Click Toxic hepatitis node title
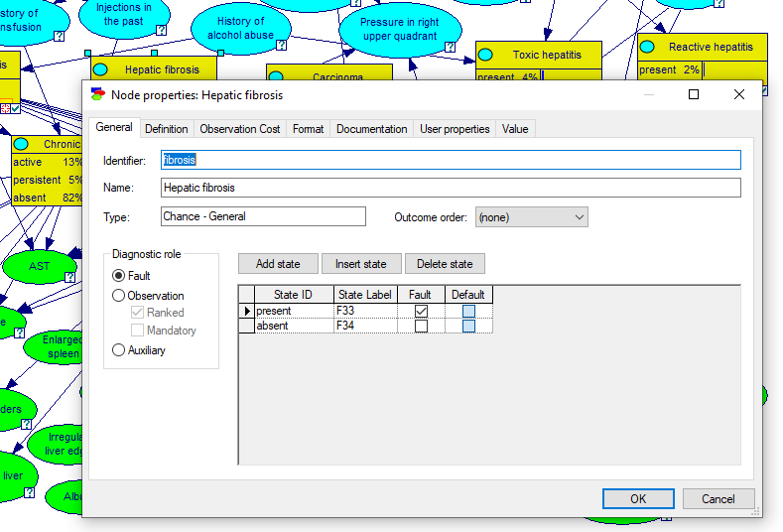 [x=547, y=55]
